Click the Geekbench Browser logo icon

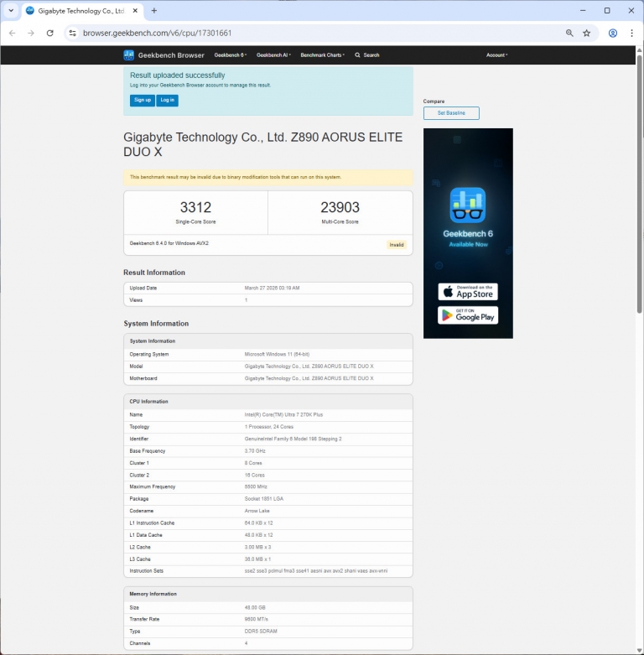pyautogui.click(x=128, y=55)
